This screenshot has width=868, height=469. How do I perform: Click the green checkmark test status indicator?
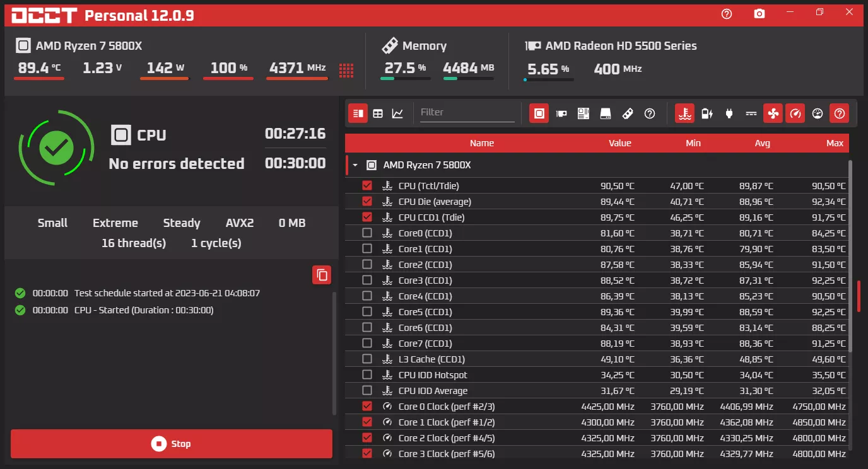point(57,148)
